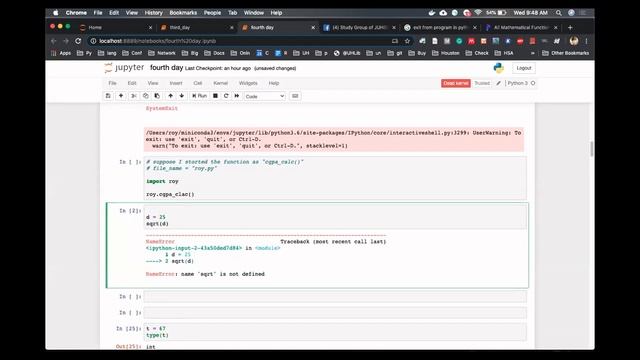Open the Jupyter Cell menu
This screenshot has height=360, width=640.
[198, 83]
